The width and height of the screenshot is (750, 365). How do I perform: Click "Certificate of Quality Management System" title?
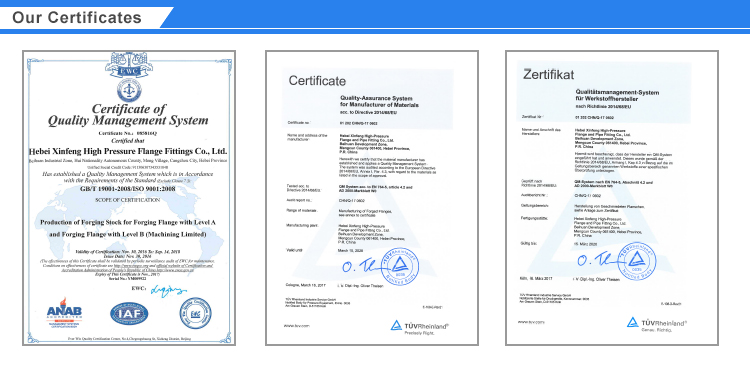tap(128, 115)
